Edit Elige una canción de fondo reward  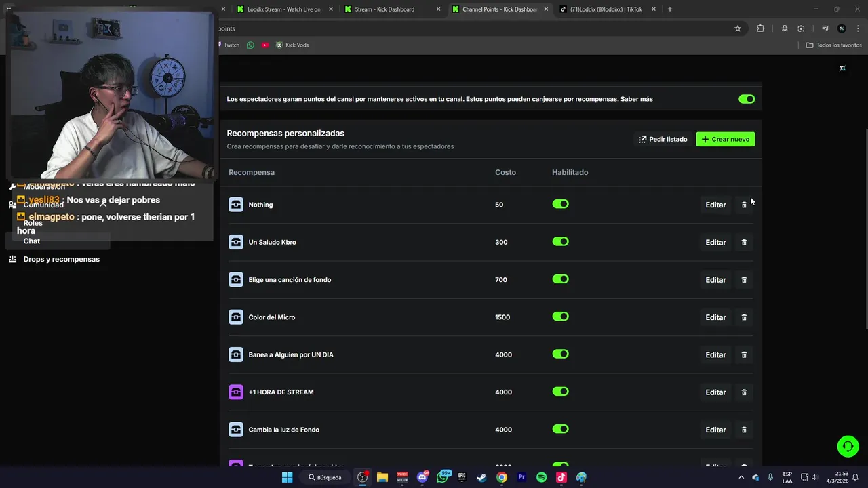715,280
